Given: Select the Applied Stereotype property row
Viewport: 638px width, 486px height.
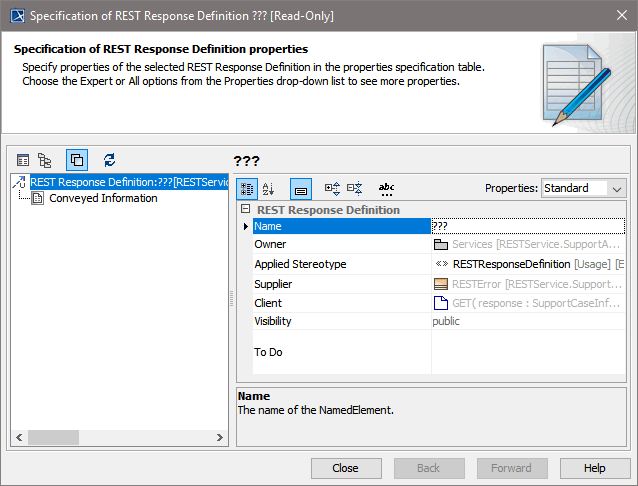Looking at the screenshot, I should [x=300, y=264].
